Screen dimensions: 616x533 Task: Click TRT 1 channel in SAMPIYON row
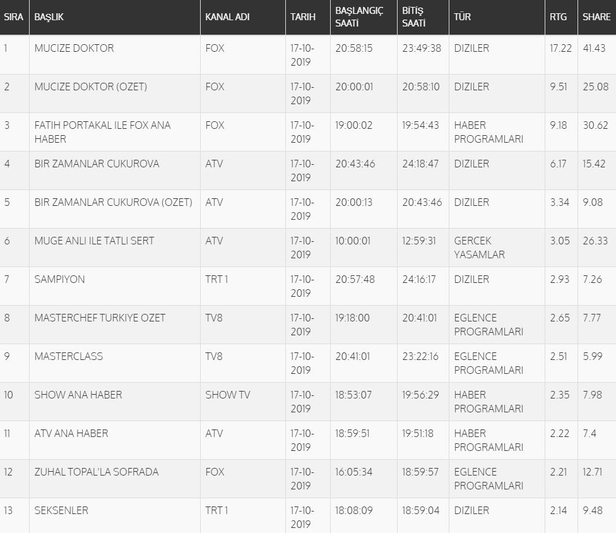(x=216, y=279)
